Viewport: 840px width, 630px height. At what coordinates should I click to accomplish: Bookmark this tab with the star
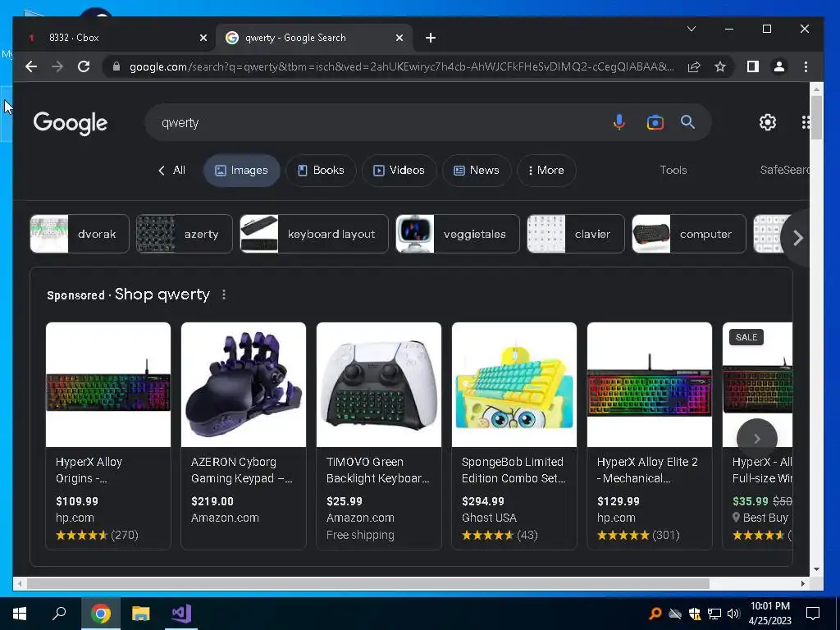tap(720, 66)
